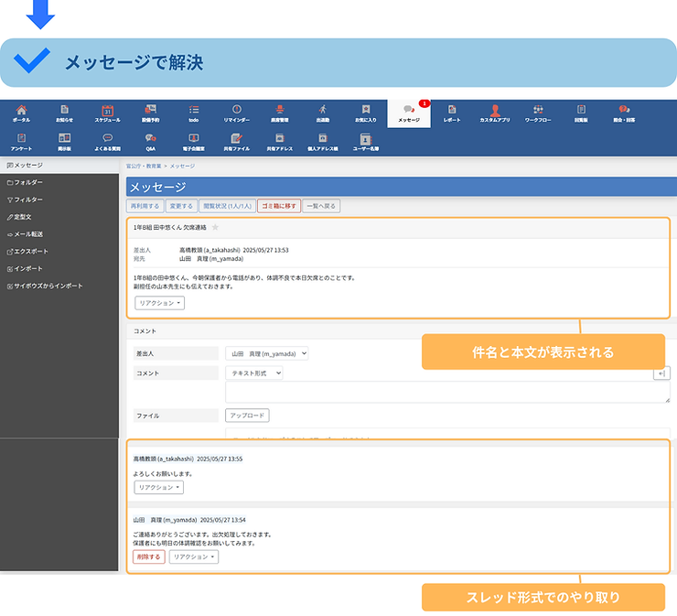
Task: Select the メッセージ tab in top navigation
Action: click(410, 113)
